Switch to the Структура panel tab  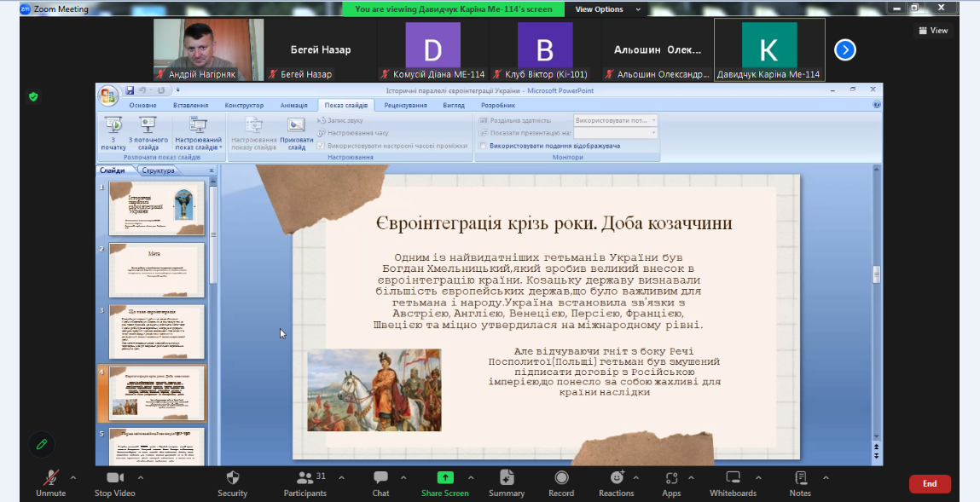pyautogui.click(x=159, y=170)
